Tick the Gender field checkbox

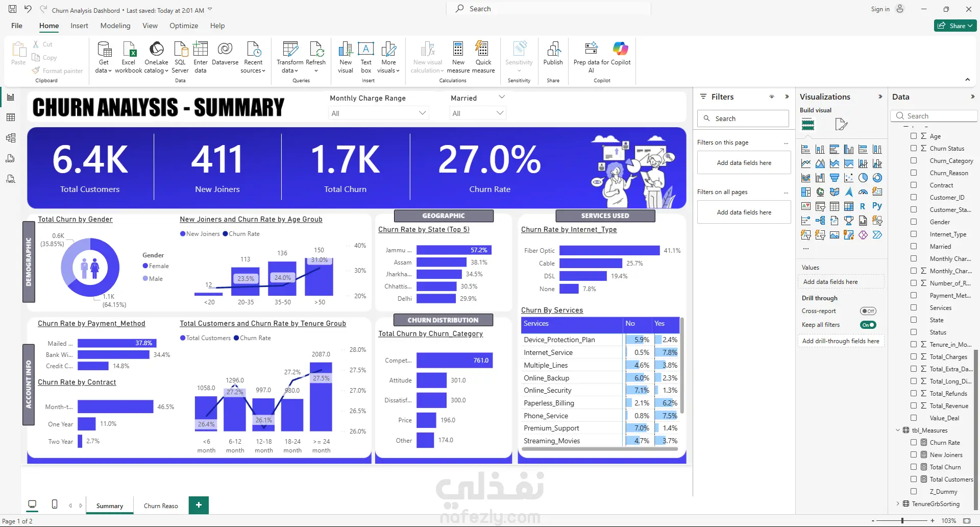(914, 222)
